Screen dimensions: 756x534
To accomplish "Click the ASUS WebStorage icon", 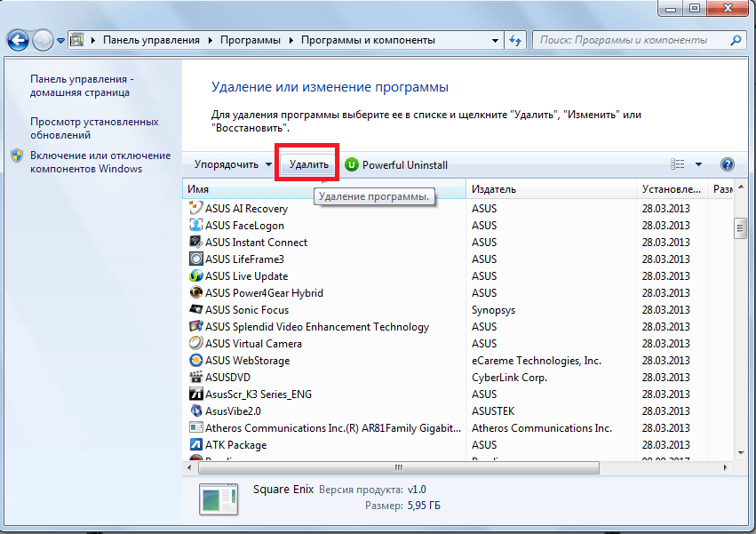I will pos(195,360).
